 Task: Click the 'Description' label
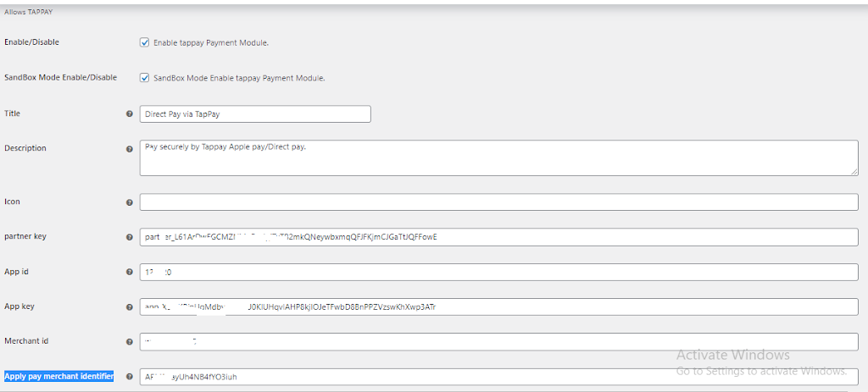tap(25, 147)
